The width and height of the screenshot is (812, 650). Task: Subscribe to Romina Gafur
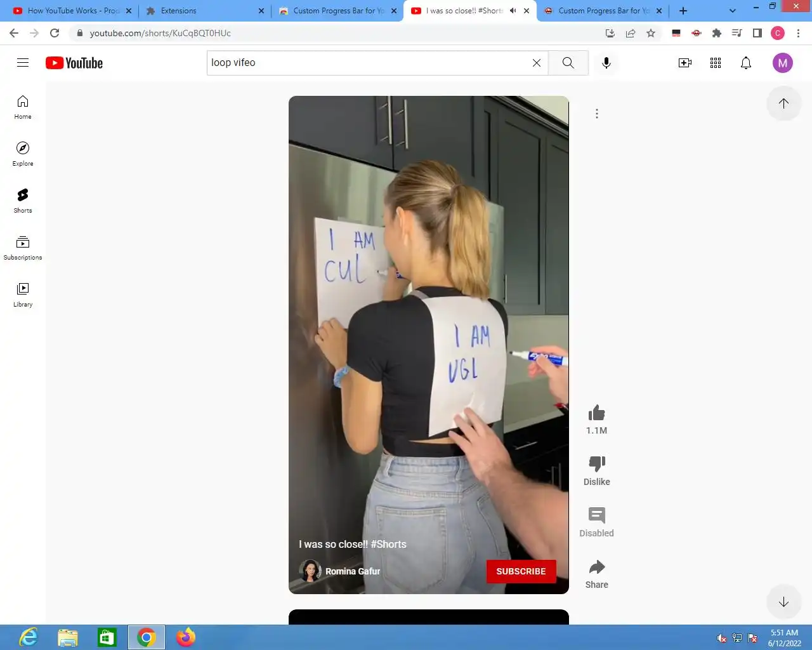tap(521, 571)
